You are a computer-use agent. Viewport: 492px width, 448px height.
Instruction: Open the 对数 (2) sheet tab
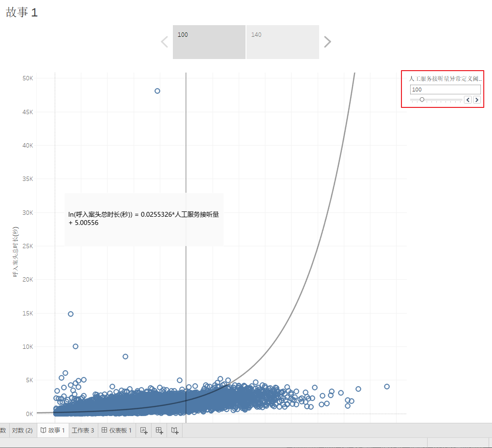[22, 430]
